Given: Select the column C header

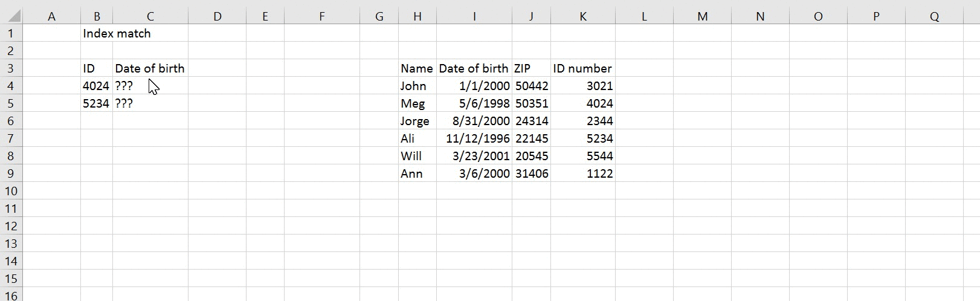Looking at the screenshot, I should [150, 16].
